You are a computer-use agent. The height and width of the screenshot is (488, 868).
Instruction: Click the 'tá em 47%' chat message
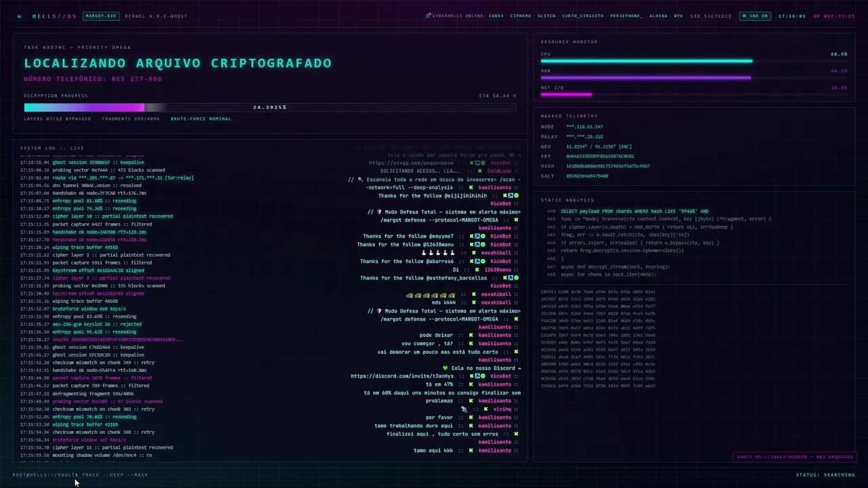(439, 384)
